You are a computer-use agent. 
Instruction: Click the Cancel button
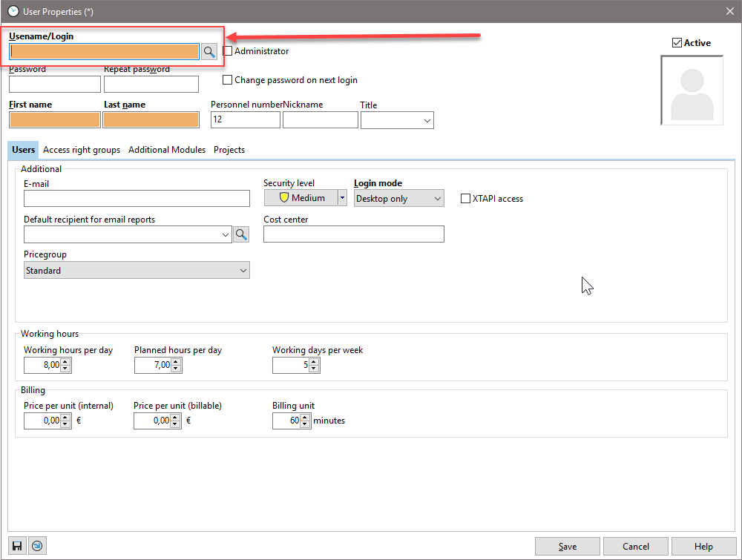tap(635, 547)
